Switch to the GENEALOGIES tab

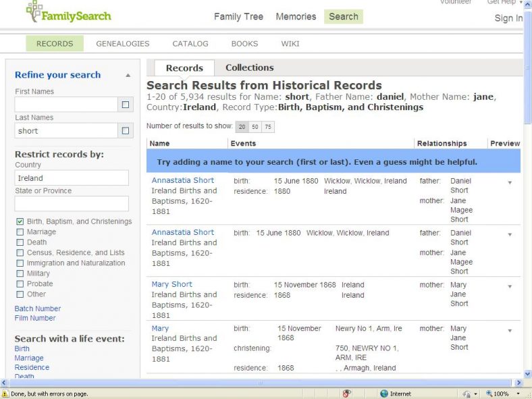[x=123, y=44]
